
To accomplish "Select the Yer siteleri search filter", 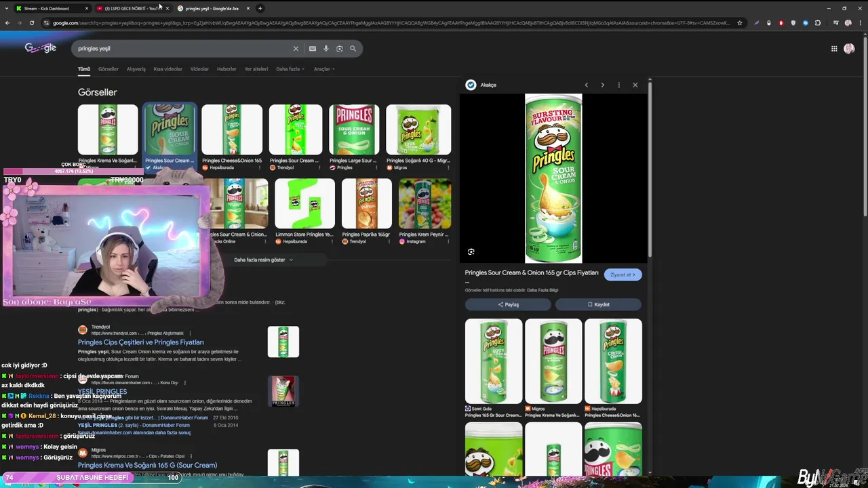I will pos(256,69).
